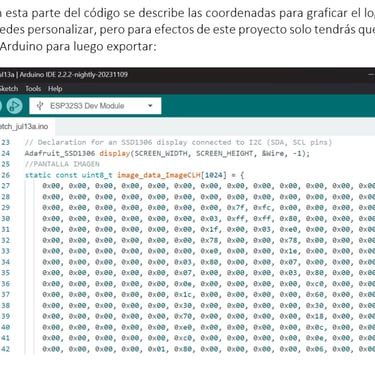Click the 0x01 value on line 42

click(157, 349)
